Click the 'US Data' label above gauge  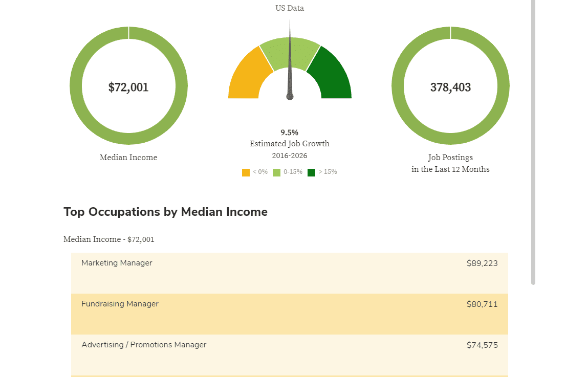coord(290,8)
